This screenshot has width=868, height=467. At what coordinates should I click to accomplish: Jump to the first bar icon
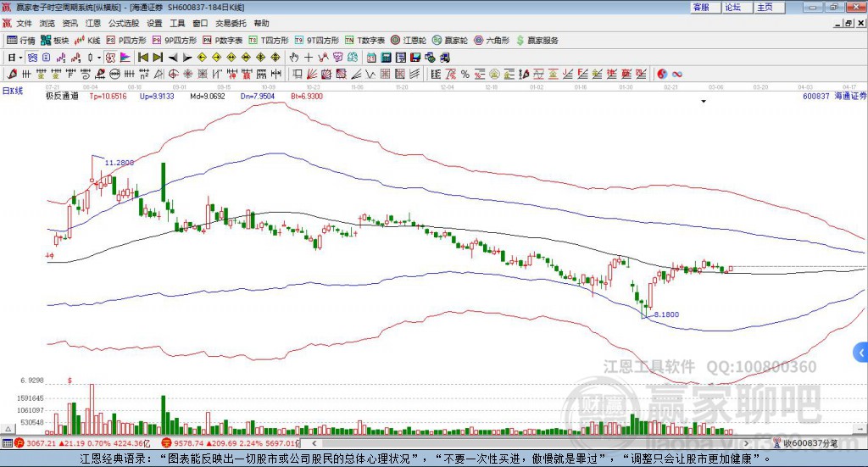pyautogui.click(x=143, y=57)
